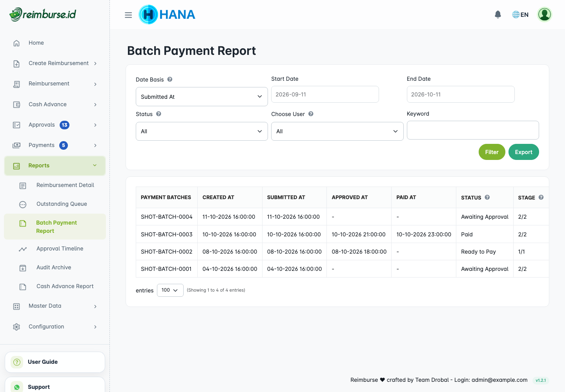565x392 pixels.
Task: Open the Status filter dropdown
Action: [x=202, y=131]
